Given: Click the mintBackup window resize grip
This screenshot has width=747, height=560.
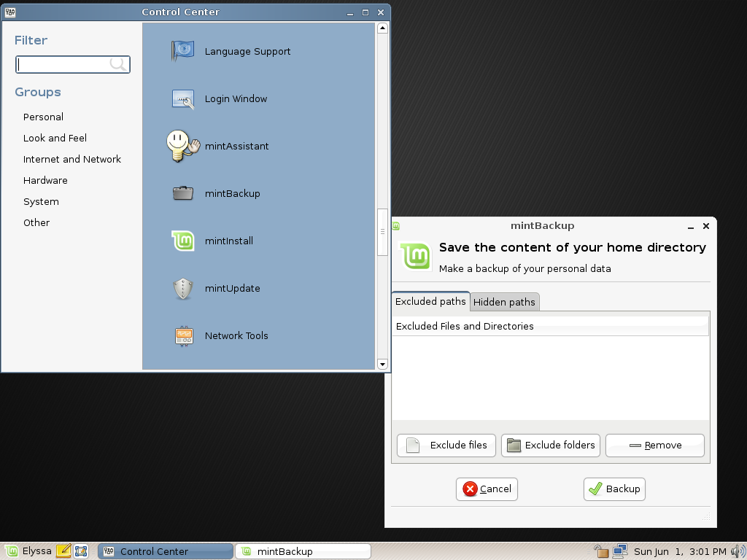Looking at the screenshot, I should (706, 517).
